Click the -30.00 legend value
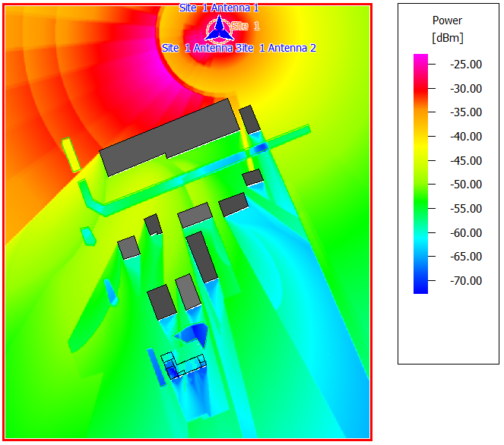This screenshot has width=504, height=445. [x=466, y=89]
